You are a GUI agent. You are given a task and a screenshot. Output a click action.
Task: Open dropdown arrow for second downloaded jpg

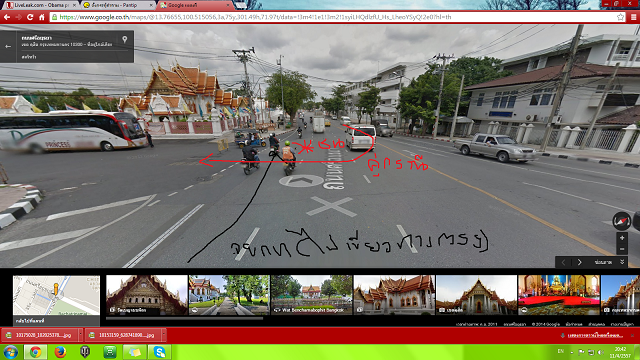[x=163, y=335]
